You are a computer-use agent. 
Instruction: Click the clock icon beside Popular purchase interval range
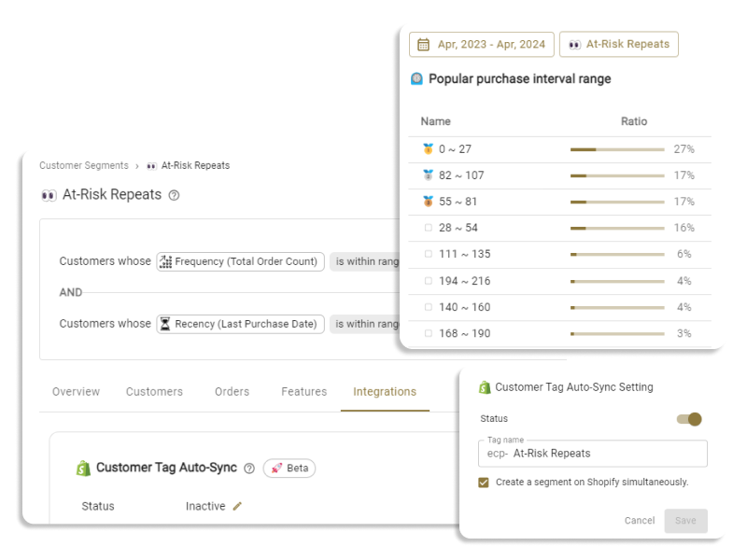pos(416,78)
